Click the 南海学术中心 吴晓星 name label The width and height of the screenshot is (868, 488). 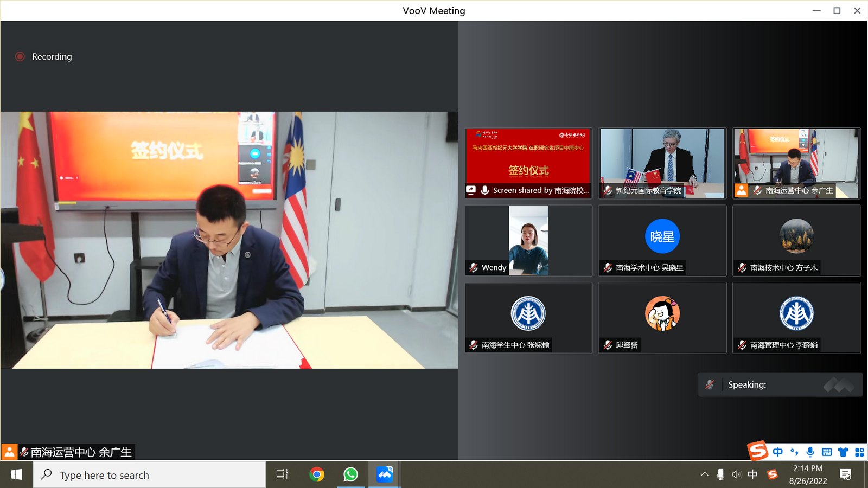coord(649,267)
